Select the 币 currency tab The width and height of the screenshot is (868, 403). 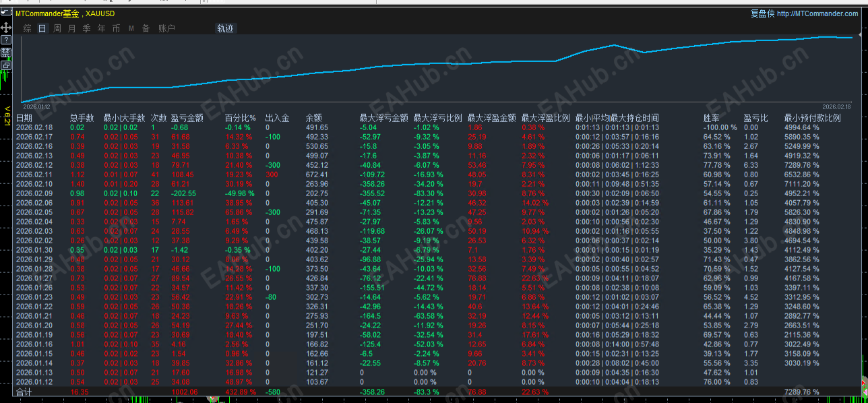(x=117, y=28)
